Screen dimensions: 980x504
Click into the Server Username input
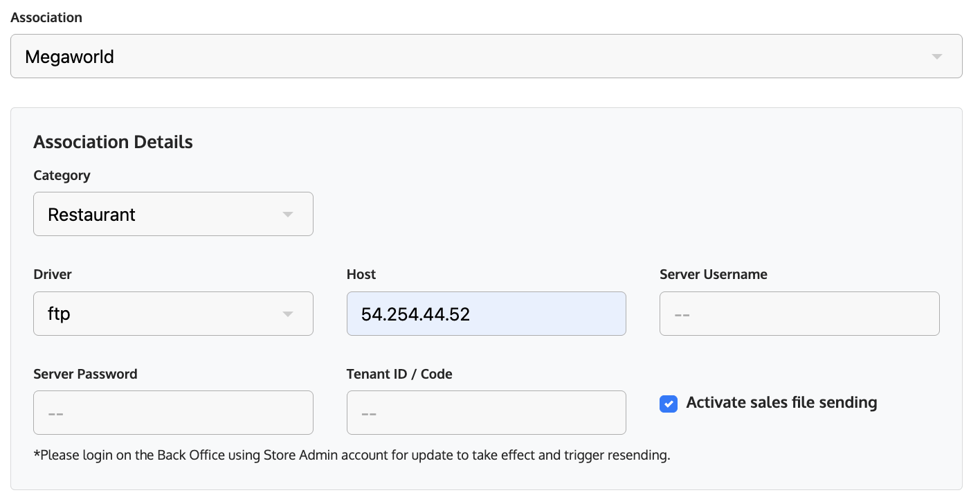coord(799,314)
